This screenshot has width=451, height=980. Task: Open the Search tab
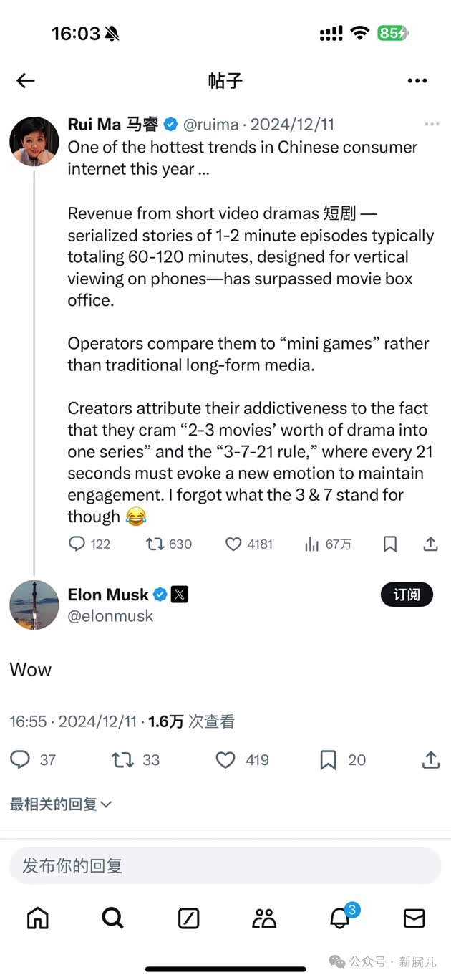(112, 918)
